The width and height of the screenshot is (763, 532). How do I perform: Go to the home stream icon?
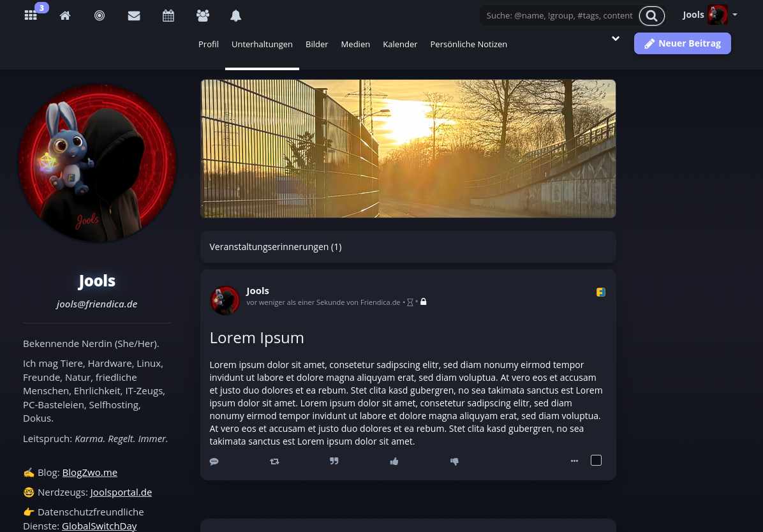point(65,15)
